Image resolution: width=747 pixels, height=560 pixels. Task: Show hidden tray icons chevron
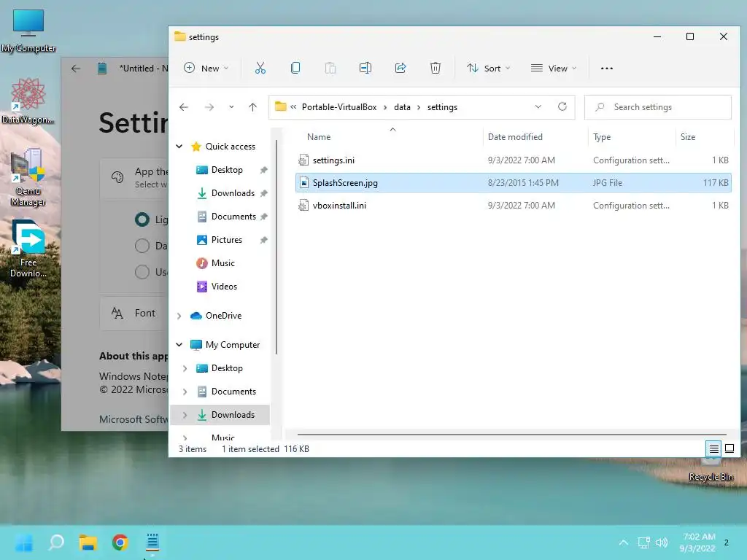(x=623, y=542)
